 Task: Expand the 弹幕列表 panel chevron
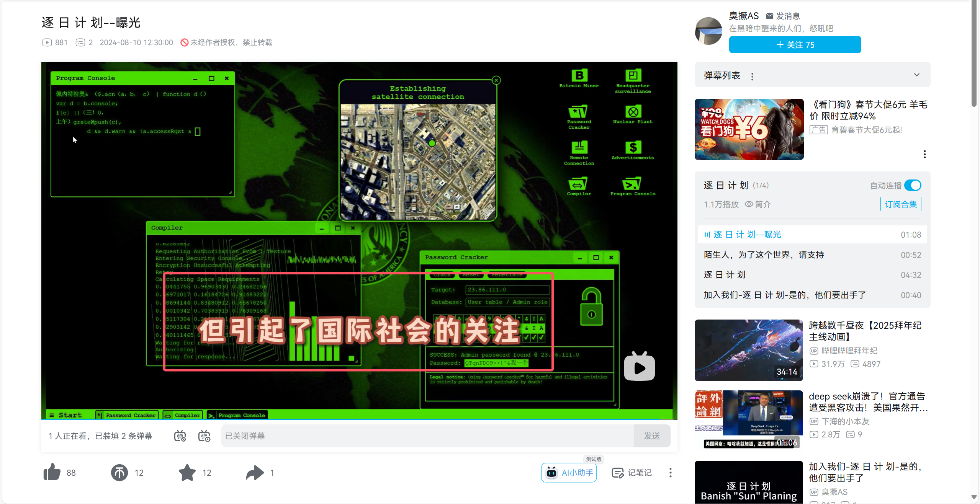click(916, 75)
